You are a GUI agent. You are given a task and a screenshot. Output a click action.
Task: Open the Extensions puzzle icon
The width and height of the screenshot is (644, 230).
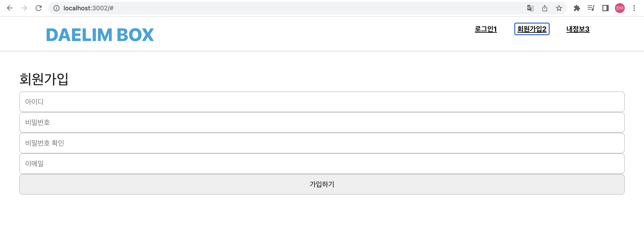pos(577,8)
